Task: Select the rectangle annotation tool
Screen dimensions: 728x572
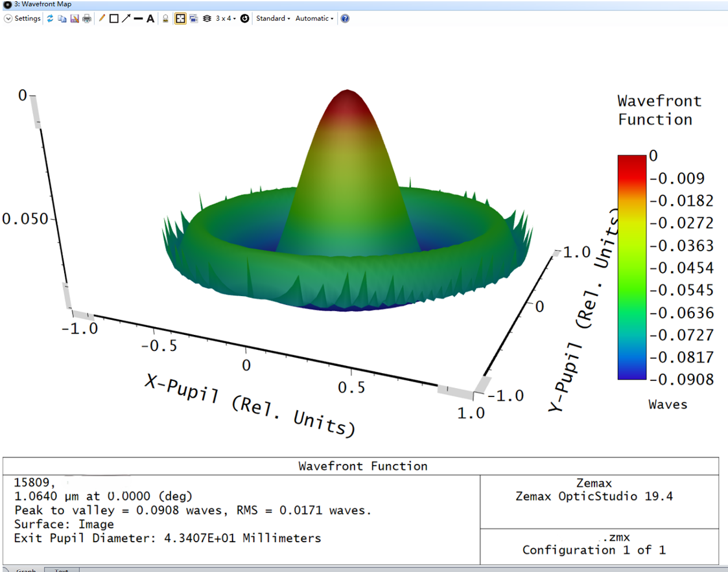Action: coord(113,18)
